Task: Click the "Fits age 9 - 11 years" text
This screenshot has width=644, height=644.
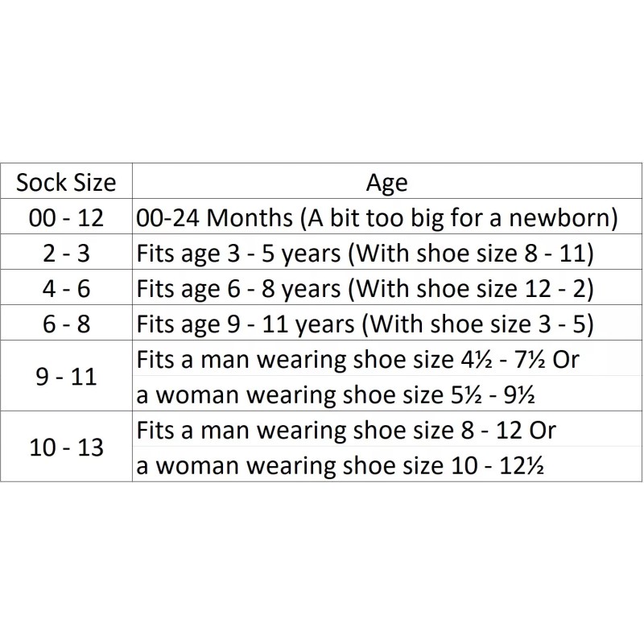Action: pyautogui.click(x=238, y=324)
